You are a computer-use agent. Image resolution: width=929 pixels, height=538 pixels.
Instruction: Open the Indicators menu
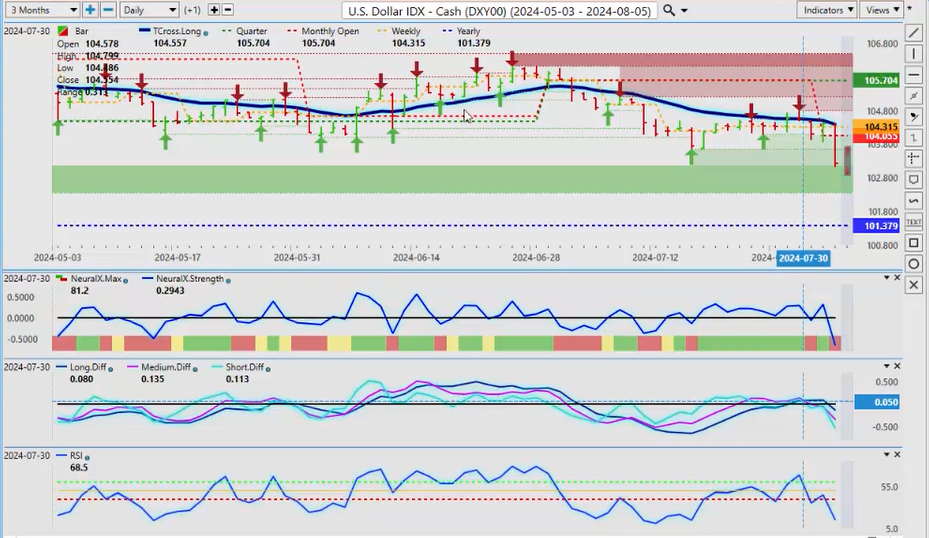829,9
